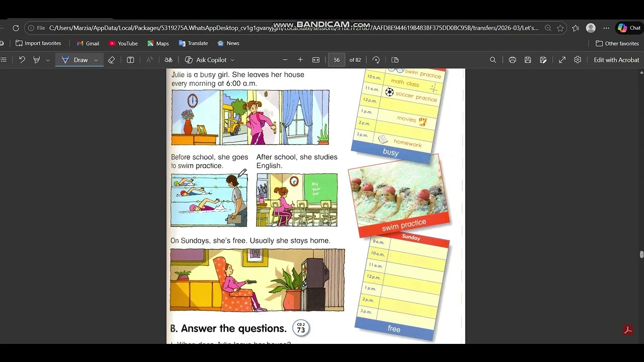Viewport: 644px width, 362px height.
Task: Expand the Draw pen options arrow
Action: coord(96,60)
